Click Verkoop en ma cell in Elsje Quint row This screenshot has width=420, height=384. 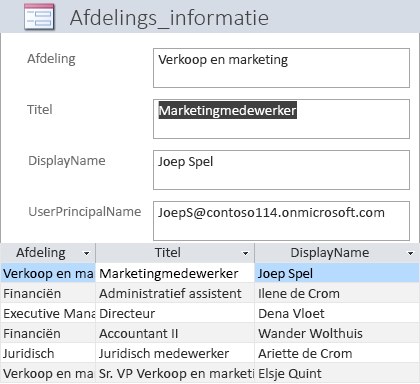click(48, 373)
